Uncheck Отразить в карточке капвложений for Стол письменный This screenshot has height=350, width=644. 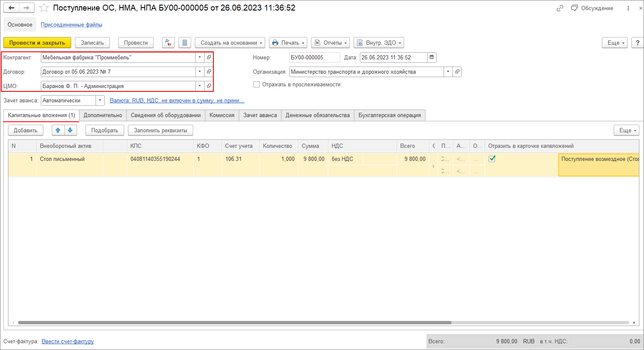pos(492,159)
